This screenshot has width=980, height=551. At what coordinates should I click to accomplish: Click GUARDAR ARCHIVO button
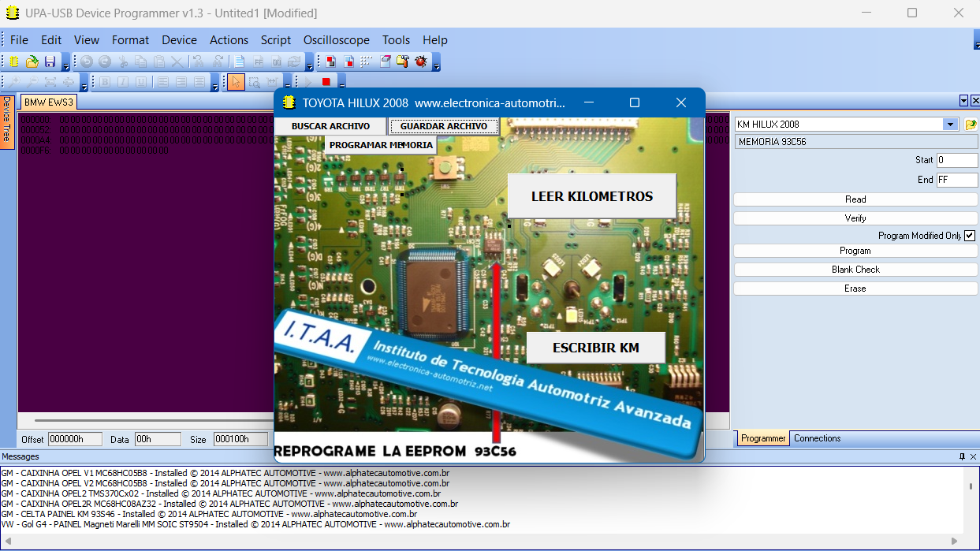click(x=444, y=126)
